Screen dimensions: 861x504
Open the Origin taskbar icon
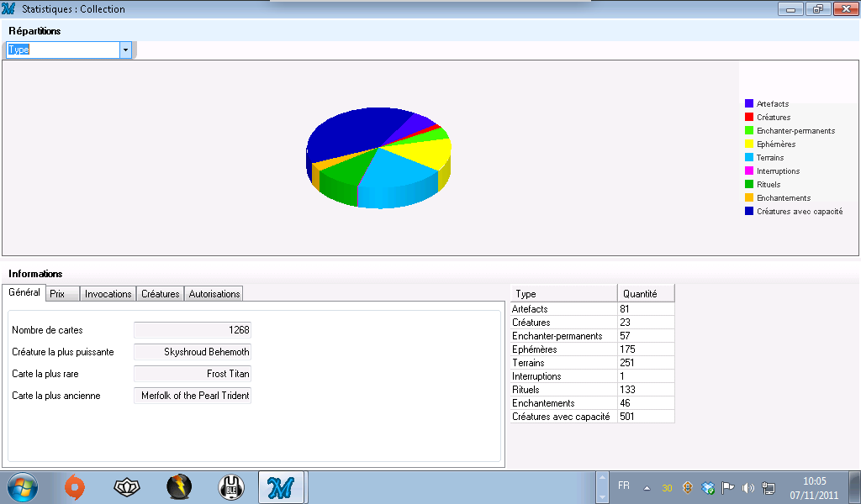[75, 487]
